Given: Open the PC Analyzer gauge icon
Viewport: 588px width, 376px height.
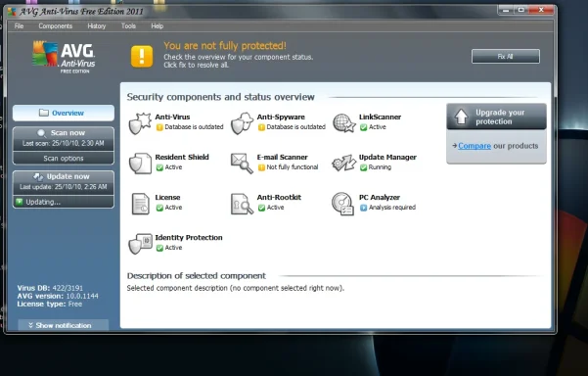Looking at the screenshot, I should coord(343,204).
